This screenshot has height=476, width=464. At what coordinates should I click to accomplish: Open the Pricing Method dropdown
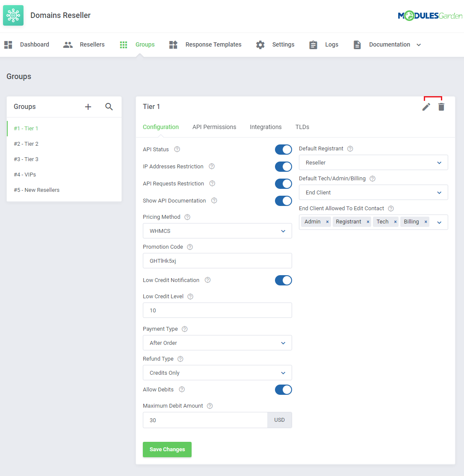pyautogui.click(x=217, y=231)
